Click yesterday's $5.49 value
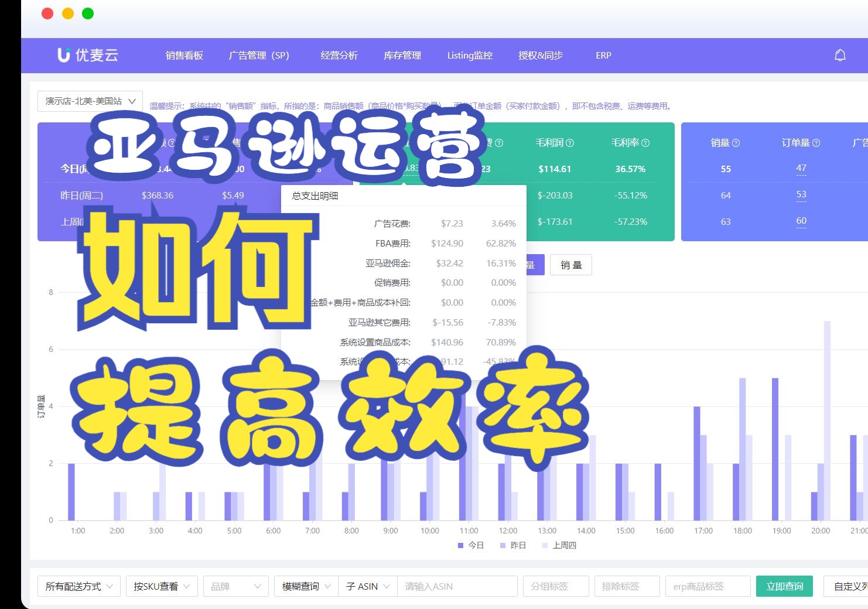Image resolution: width=868 pixels, height=609 pixels. tap(233, 196)
